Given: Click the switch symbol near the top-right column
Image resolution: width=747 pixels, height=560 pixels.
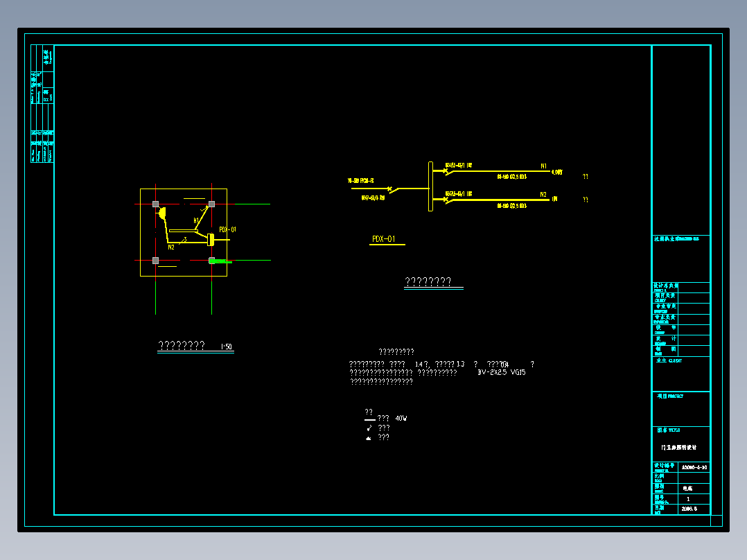Looking at the screenshot, I should (x=204, y=209).
